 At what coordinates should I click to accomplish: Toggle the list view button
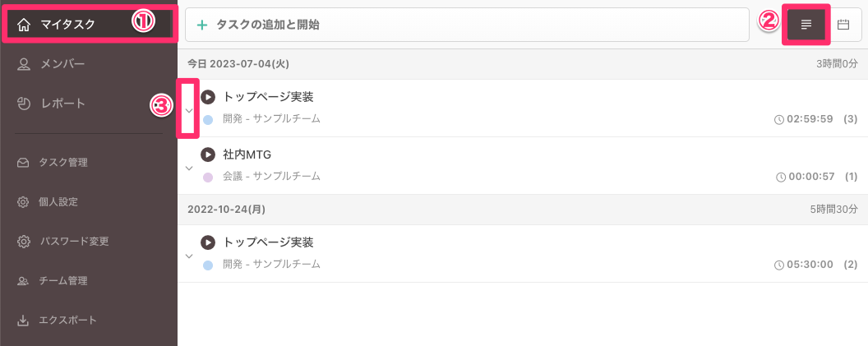coord(806,25)
